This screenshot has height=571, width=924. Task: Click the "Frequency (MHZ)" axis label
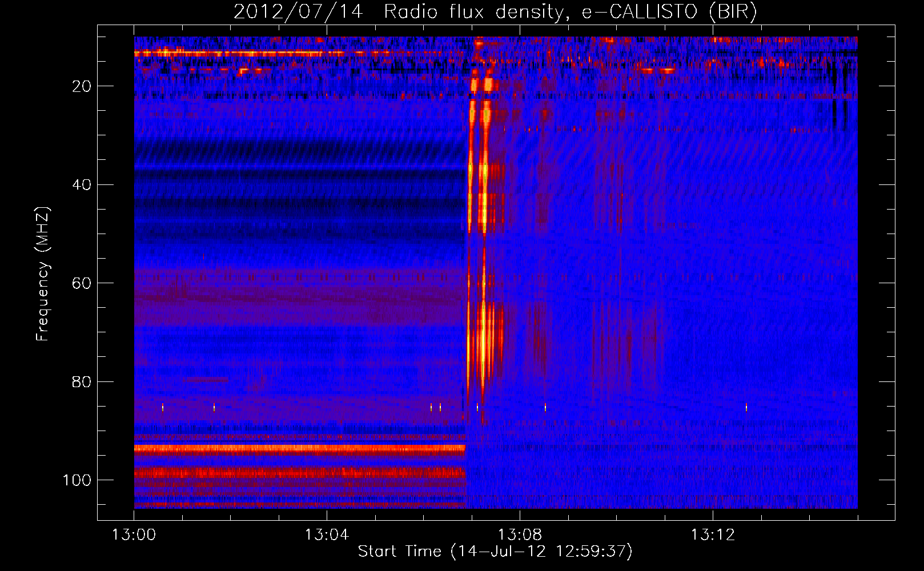point(42,274)
